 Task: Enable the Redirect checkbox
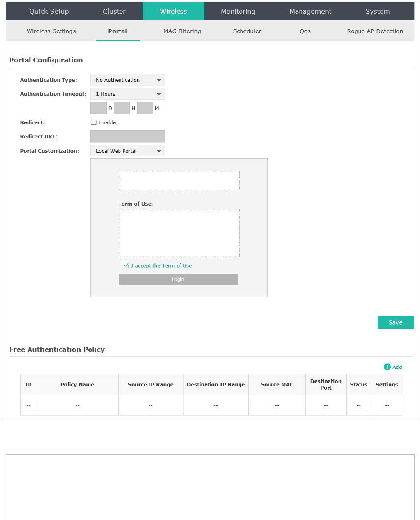tap(94, 122)
